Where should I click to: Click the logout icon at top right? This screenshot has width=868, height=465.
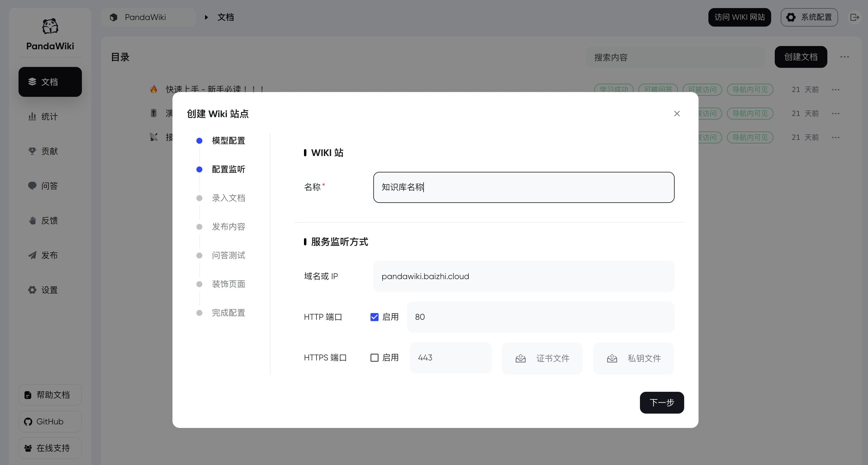(855, 17)
